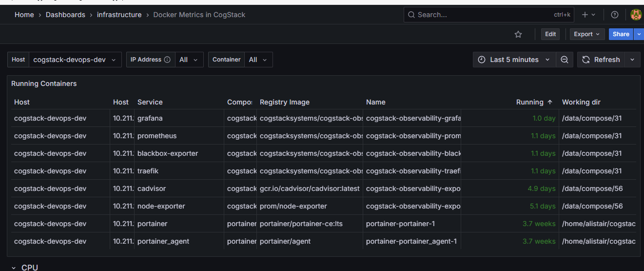644x271 pixels.
Task: Click the 4.9 days running value
Action: coord(541,188)
